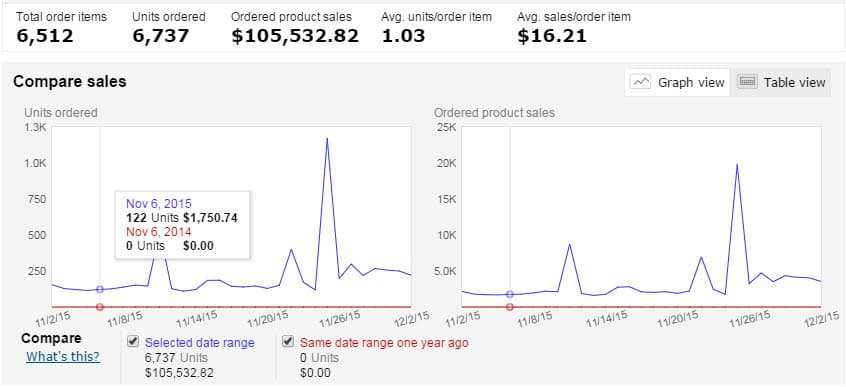Click 12/2/15 date label under sales chart

click(821, 317)
